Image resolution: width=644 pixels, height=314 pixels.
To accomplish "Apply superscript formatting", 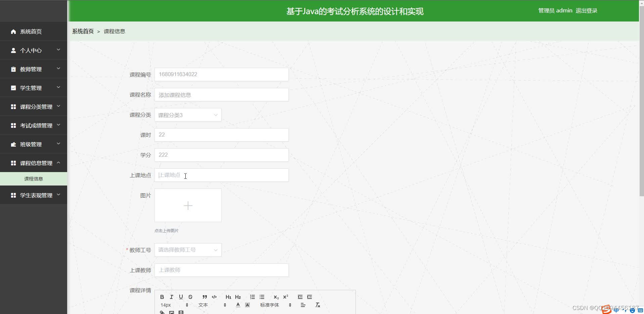I will 286,297.
